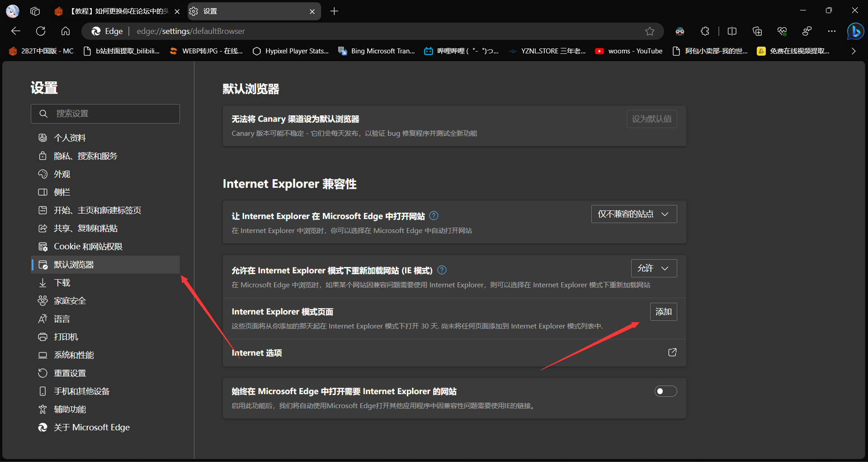Add this page to favorites star
Viewport: 868px width, 462px height.
(x=650, y=31)
